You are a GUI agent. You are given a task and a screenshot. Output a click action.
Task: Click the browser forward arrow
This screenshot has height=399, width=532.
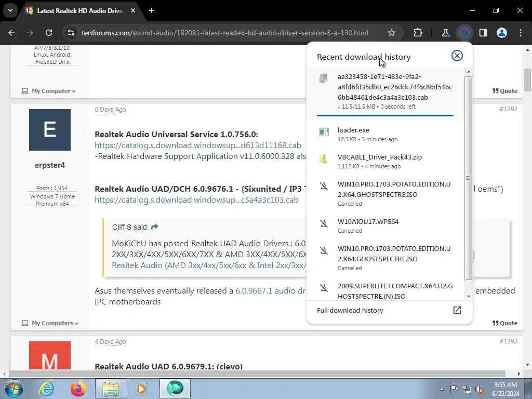30,33
